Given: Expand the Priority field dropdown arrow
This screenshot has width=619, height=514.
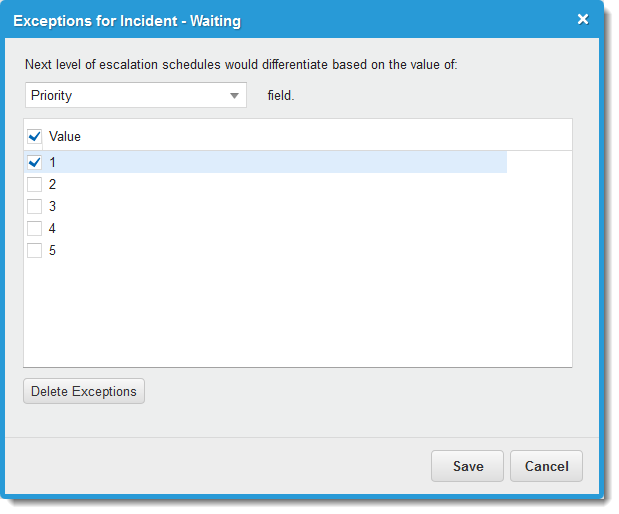Looking at the screenshot, I should click(x=234, y=96).
